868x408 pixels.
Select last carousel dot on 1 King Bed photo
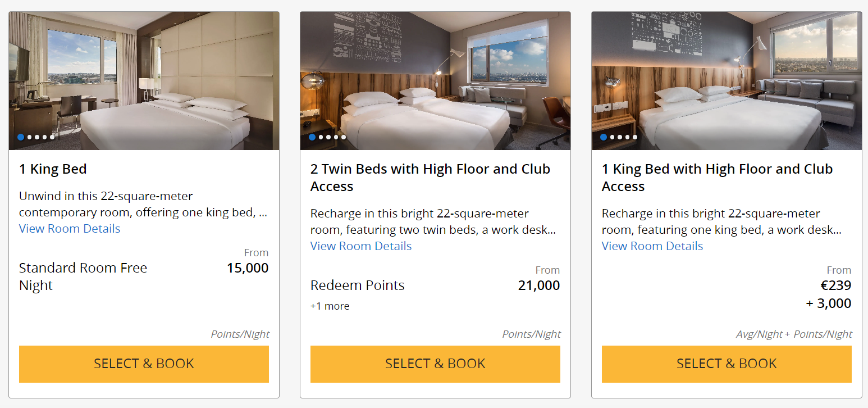click(x=52, y=137)
